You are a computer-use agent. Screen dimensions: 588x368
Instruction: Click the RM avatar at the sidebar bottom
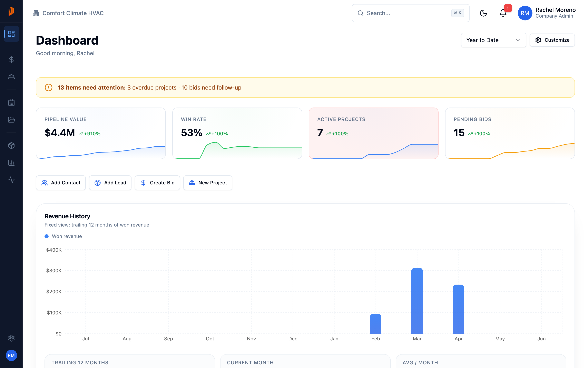tap(11, 355)
